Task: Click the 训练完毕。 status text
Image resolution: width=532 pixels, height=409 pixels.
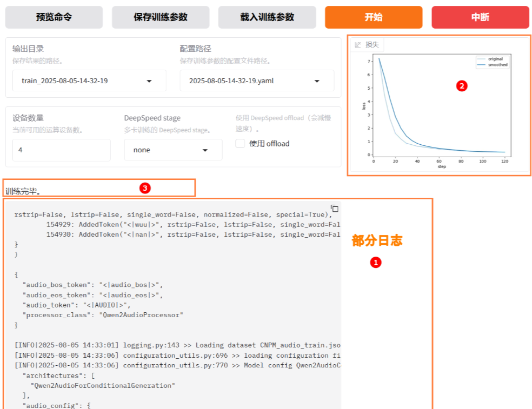Action: 23,191
